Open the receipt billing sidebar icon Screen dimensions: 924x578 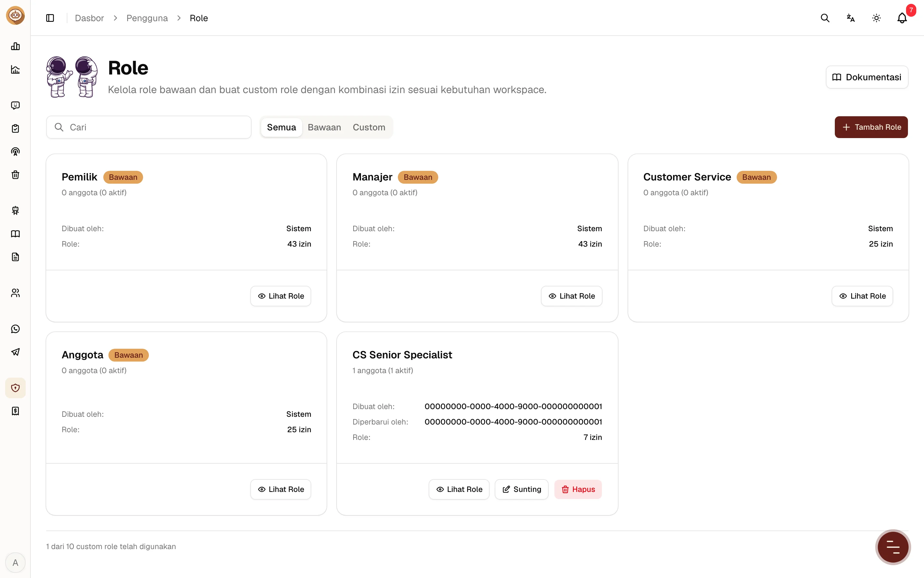(x=15, y=411)
